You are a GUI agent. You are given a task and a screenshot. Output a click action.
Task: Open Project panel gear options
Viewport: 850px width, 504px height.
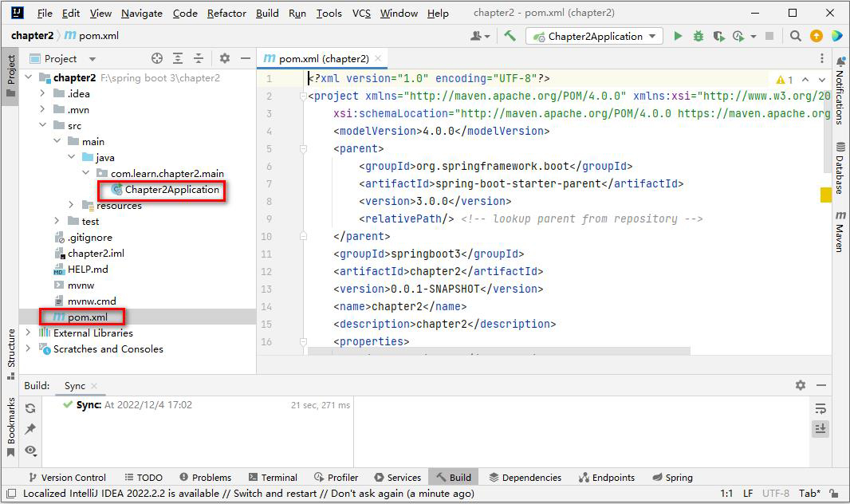[224, 58]
